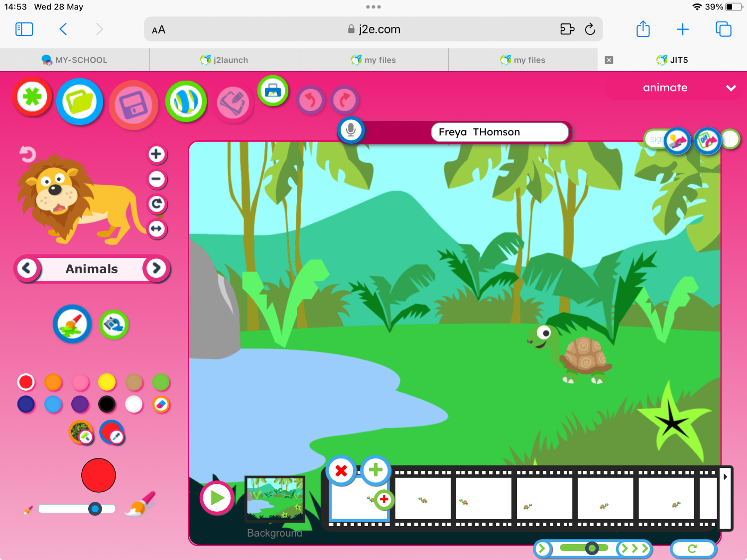The height and width of the screenshot is (560, 747).
Task: Choose the black colour swatch
Action: (107, 404)
